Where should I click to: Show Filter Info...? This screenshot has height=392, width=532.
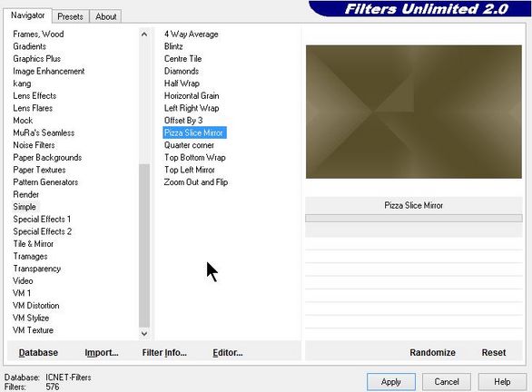pyautogui.click(x=164, y=353)
